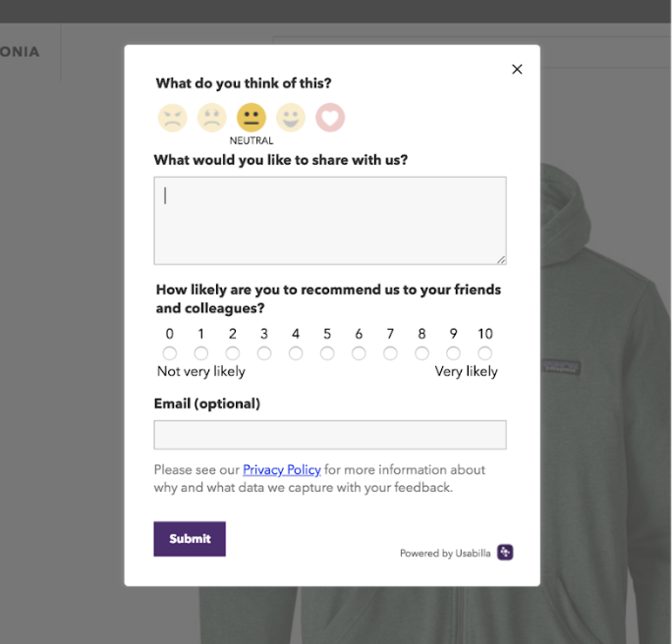
Task: Choose the sad frowning face rating
Action: pyautogui.click(x=212, y=119)
